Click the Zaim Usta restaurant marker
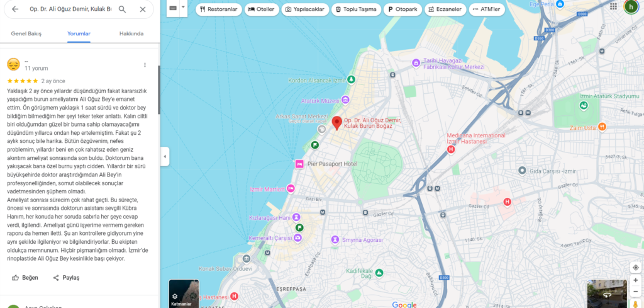Image resolution: width=644 pixels, height=308 pixels. [602, 127]
